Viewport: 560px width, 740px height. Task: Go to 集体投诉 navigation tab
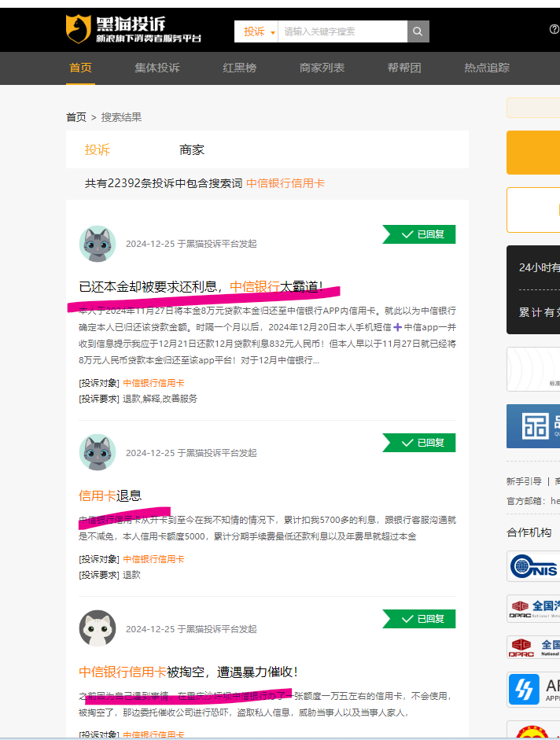pyautogui.click(x=157, y=68)
